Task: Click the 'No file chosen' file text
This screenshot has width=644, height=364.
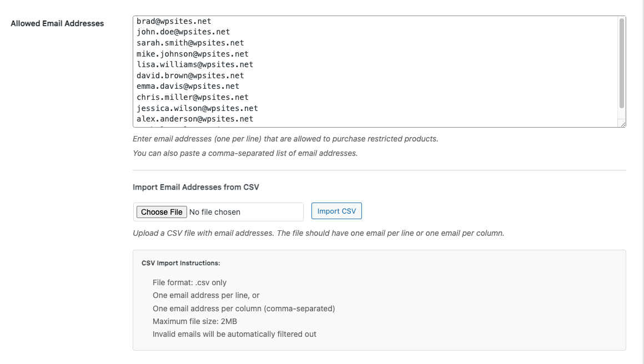Action: coord(215,212)
